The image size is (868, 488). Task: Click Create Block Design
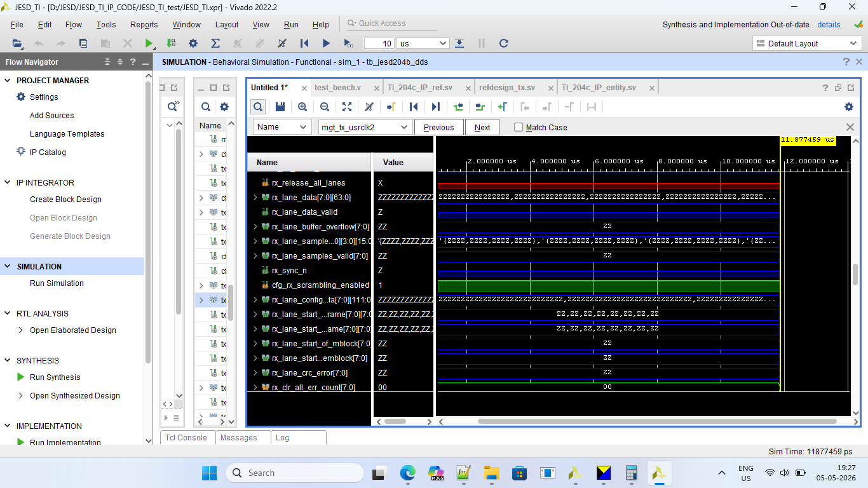65,200
